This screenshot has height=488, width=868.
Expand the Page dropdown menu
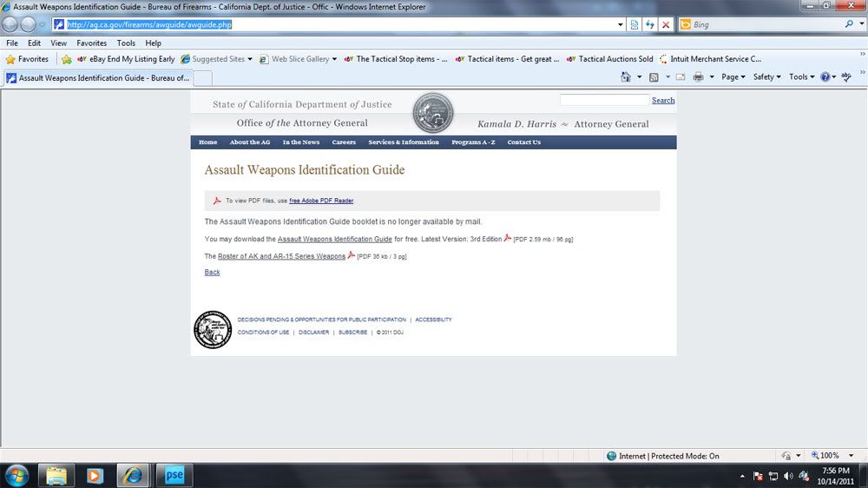tap(733, 77)
